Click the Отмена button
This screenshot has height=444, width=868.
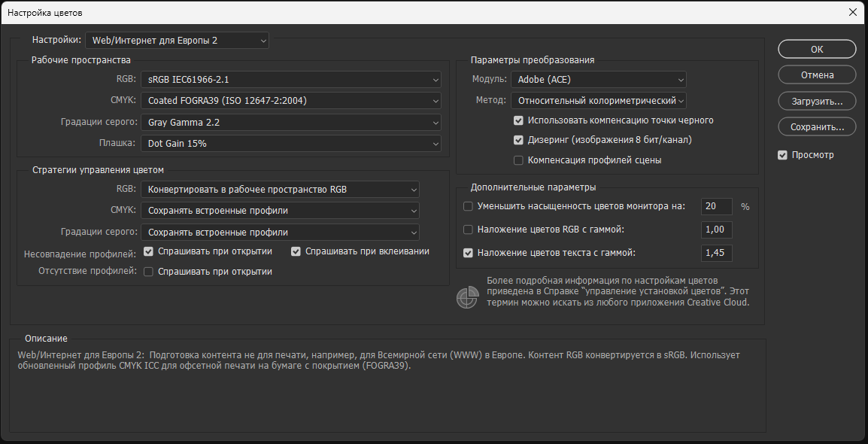pyautogui.click(x=817, y=75)
